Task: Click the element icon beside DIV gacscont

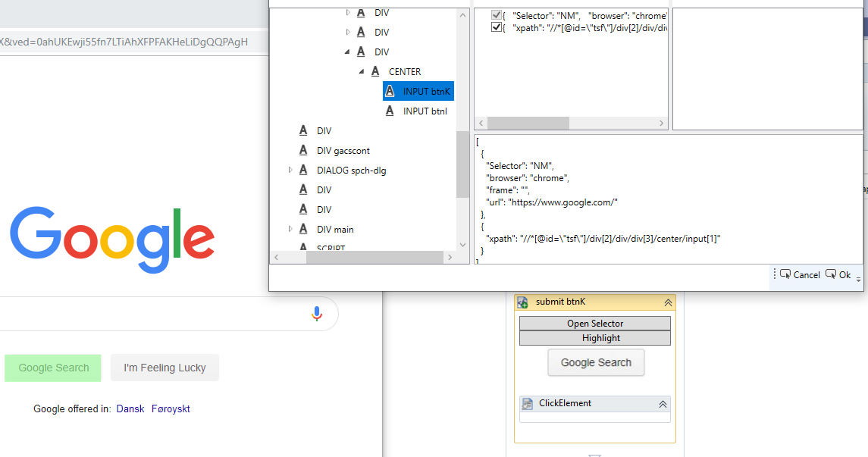Action: tap(303, 150)
